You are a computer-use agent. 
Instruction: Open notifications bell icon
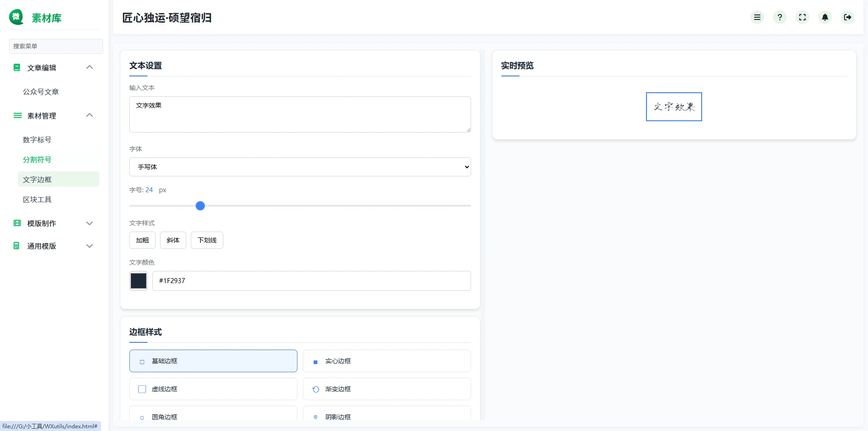tap(825, 17)
